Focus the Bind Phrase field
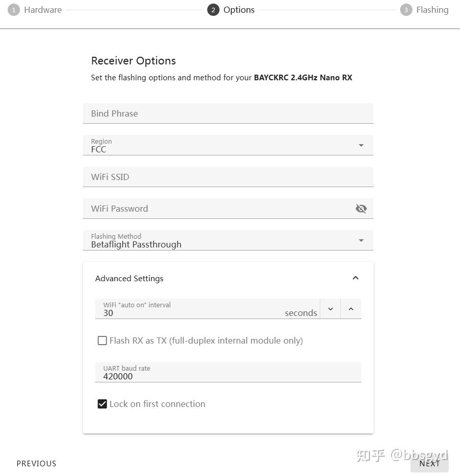 [228, 114]
